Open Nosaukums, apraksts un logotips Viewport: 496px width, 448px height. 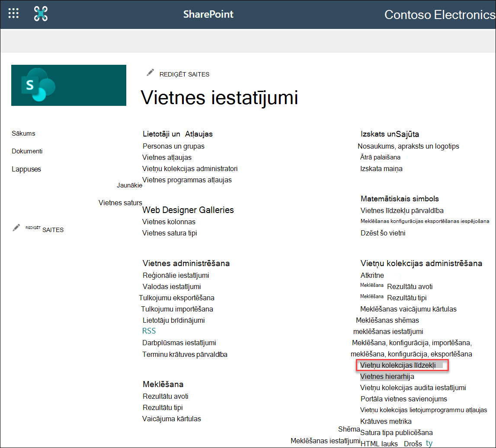408,146
